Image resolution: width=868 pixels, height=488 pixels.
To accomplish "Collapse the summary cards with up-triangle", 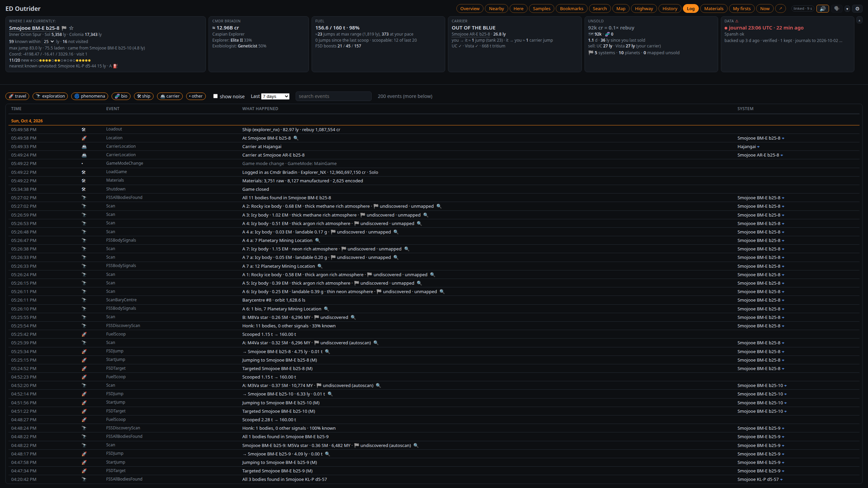I will [x=859, y=20].
